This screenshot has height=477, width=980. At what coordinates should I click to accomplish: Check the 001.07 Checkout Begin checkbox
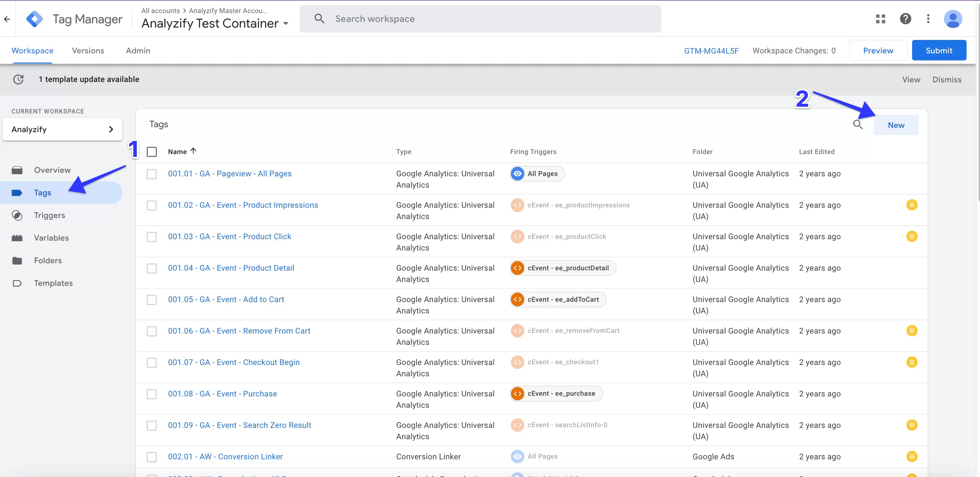[x=152, y=363]
